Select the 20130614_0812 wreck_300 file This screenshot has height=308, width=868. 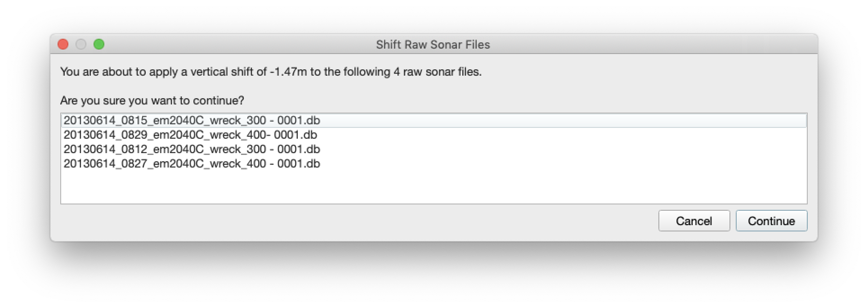tap(192, 149)
